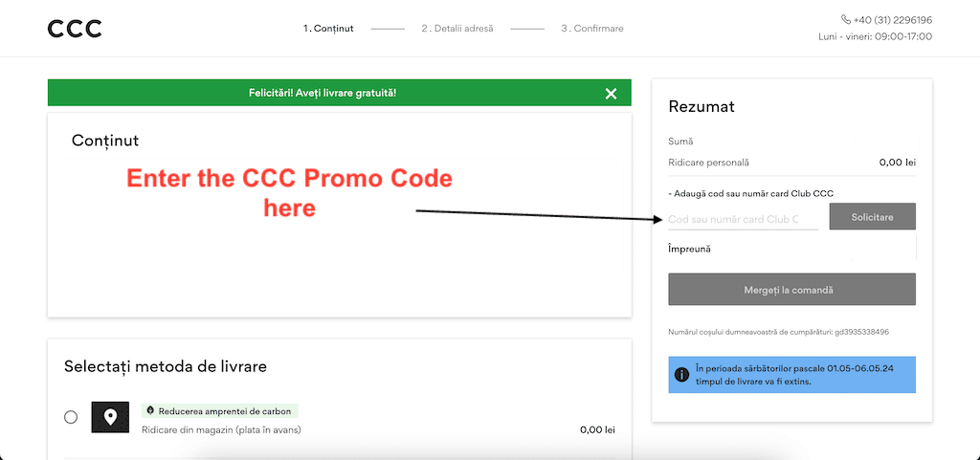Click the 'Ridicare personală' summary row

pos(791,163)
